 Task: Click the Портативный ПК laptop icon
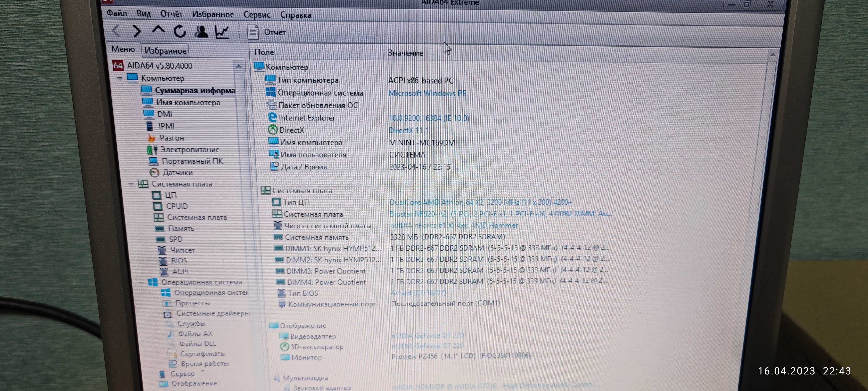pyautogui.click(x=153, y=161)
